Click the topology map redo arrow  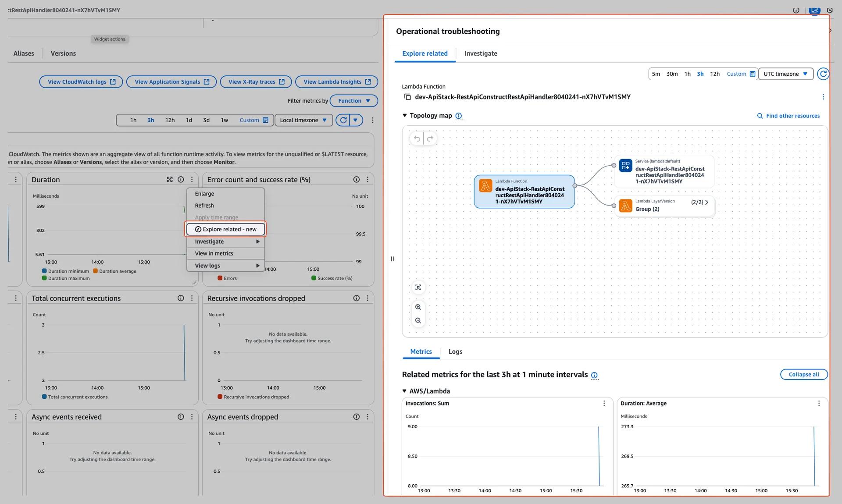coord(430,139)
